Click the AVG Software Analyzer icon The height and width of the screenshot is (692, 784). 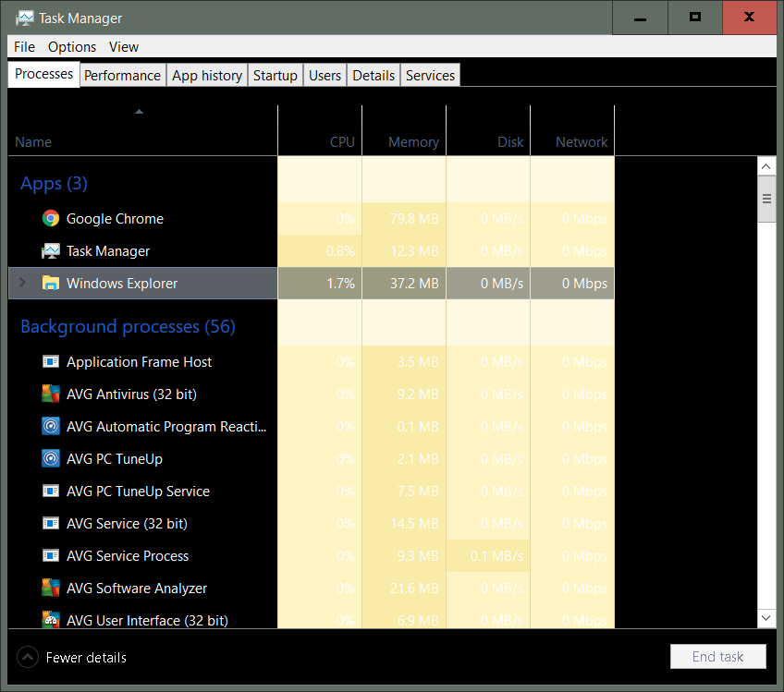point(51,589)
